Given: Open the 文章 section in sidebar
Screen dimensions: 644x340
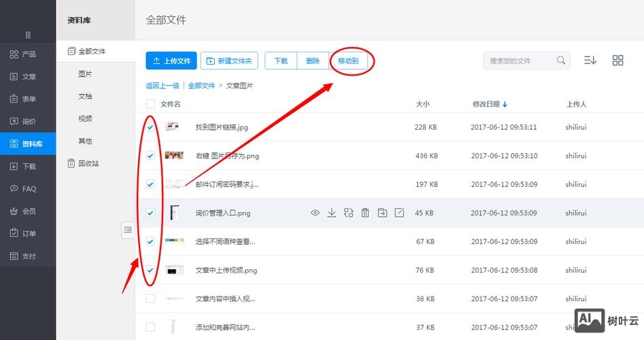Looking at the screenshot, I should [x=28, y=76].
